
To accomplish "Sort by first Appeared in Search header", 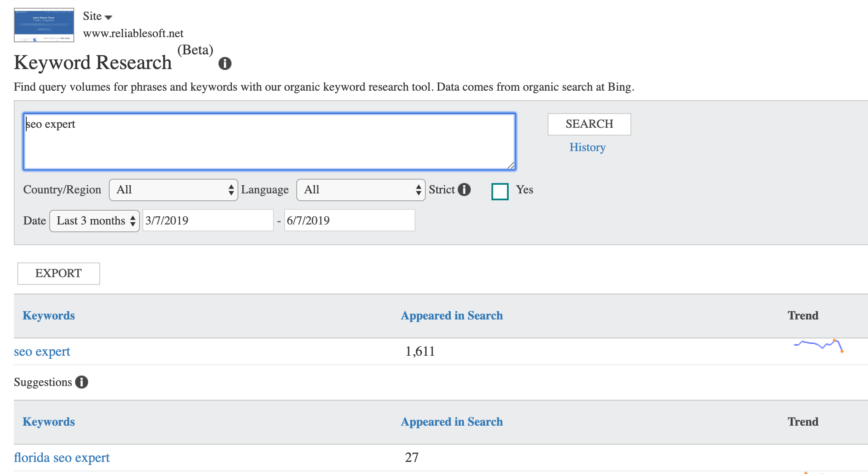I will [x=452, y=316].
